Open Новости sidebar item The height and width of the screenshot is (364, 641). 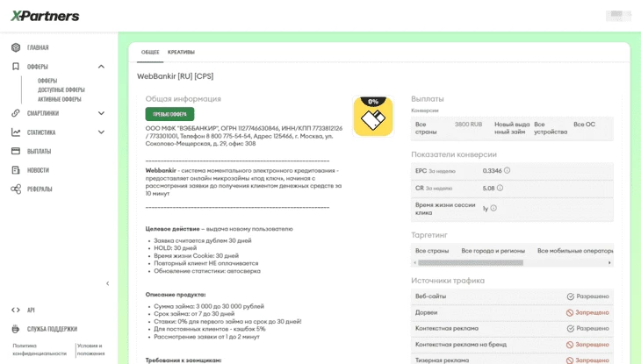[38, 170]
